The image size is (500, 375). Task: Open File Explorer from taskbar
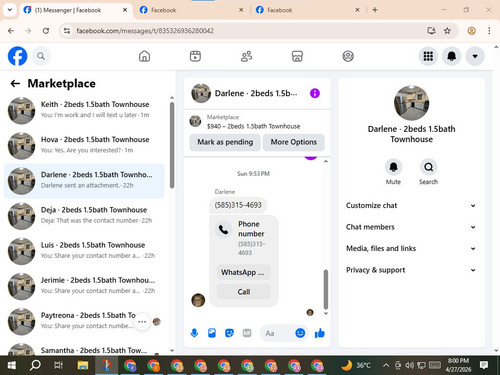(x=83, y=365)
